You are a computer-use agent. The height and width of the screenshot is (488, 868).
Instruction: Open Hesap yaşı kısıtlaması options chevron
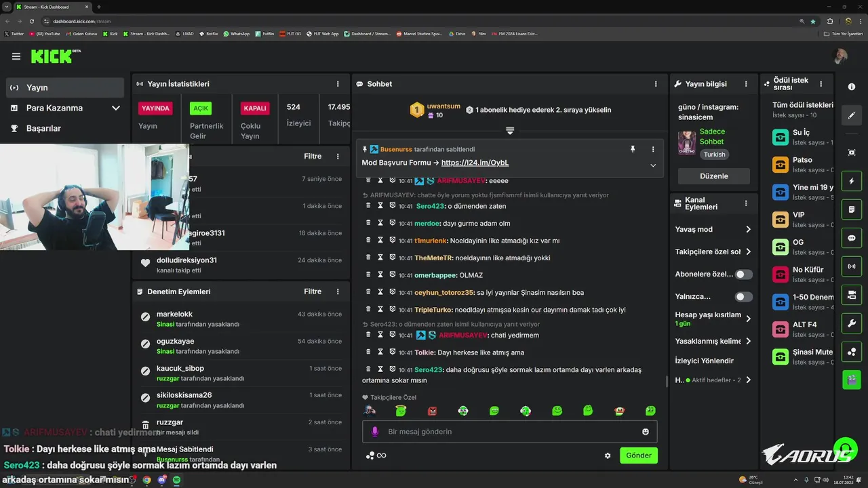coord(748,319)
